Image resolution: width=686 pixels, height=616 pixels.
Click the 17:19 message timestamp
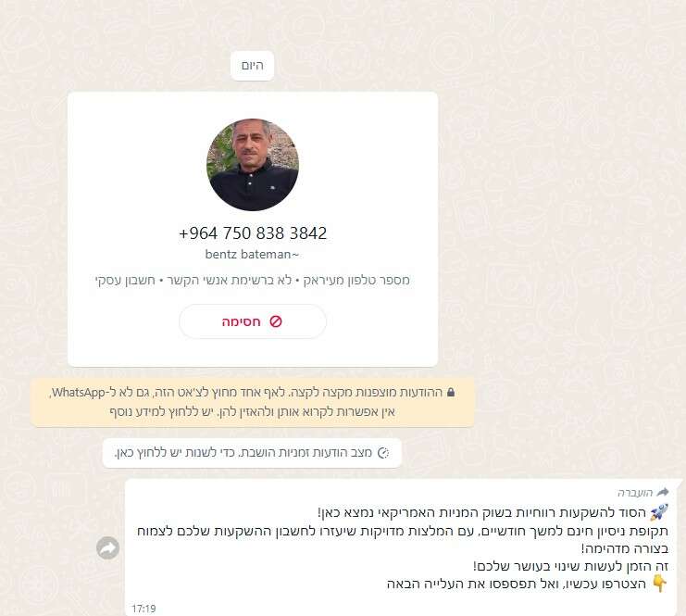(143, 609)
